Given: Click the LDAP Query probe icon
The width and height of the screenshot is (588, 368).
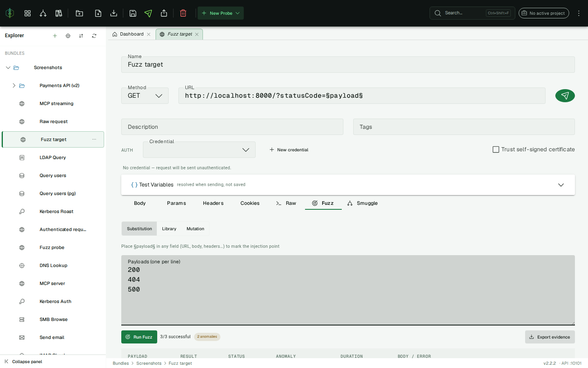Looking at the screenshot, I should pos(22,157).
